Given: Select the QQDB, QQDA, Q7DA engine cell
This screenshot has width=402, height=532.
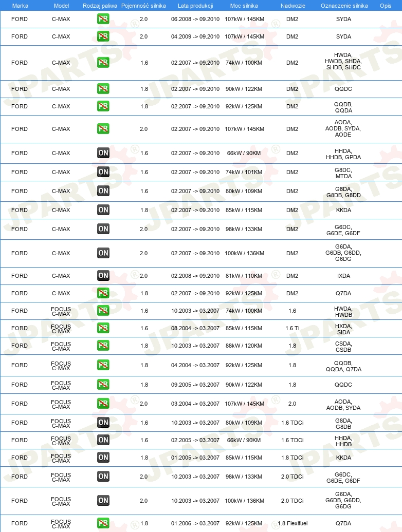Looking at the screenshot, I should coord(343,366).
